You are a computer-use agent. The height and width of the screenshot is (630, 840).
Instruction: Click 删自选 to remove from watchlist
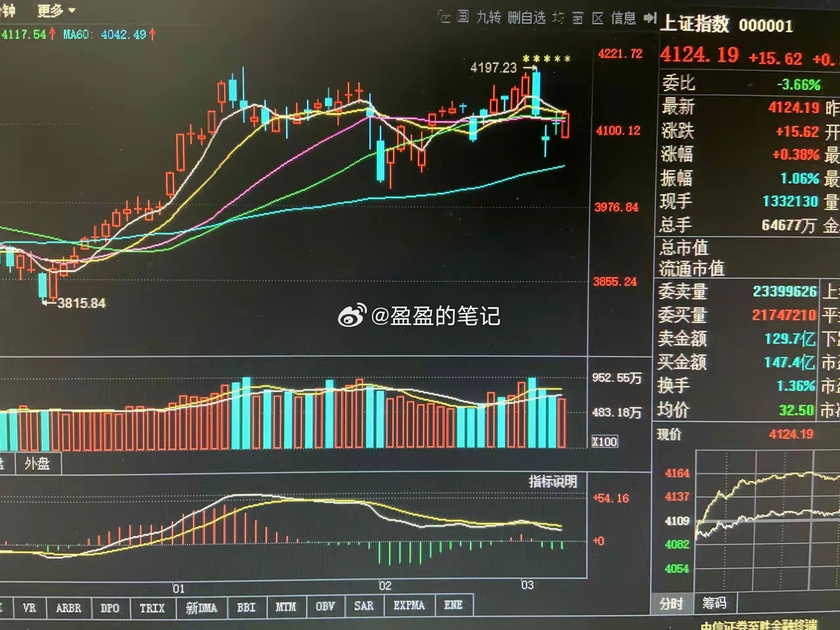pos(526,18)
